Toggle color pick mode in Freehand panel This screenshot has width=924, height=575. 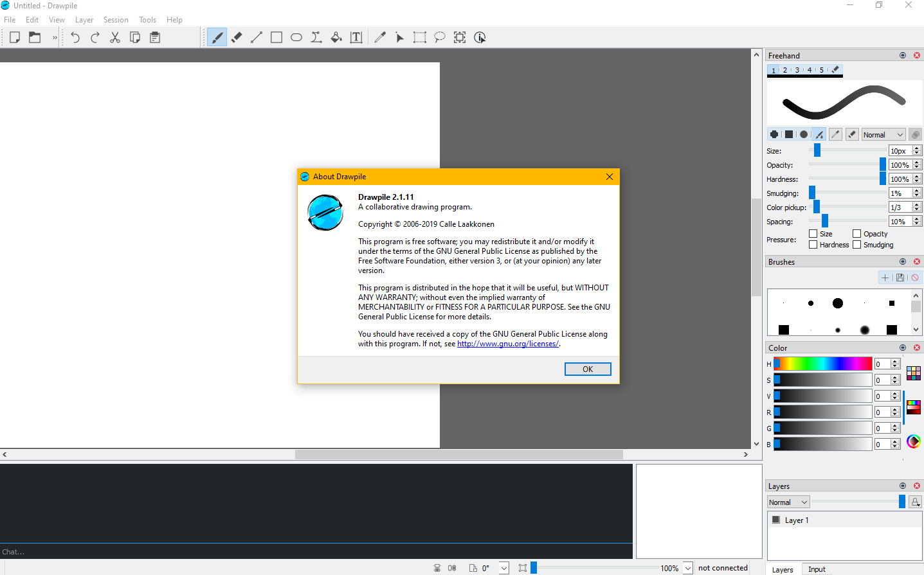835,134
